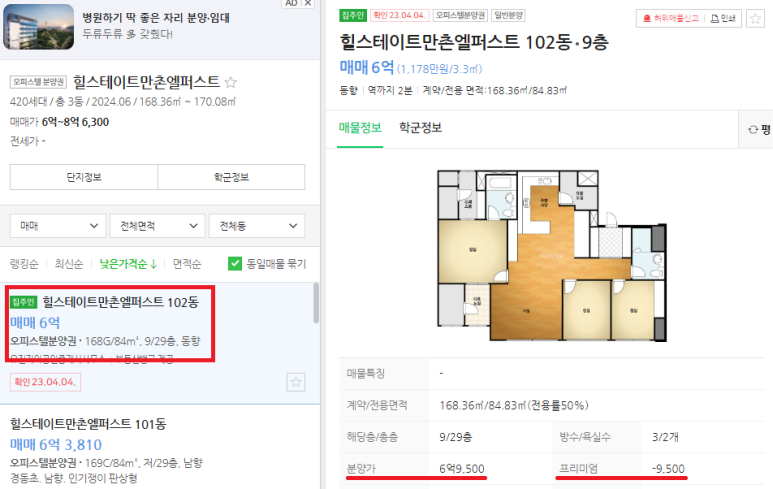
Task: Click the star icon on the detail header
Action: click(x=755, y=19)
